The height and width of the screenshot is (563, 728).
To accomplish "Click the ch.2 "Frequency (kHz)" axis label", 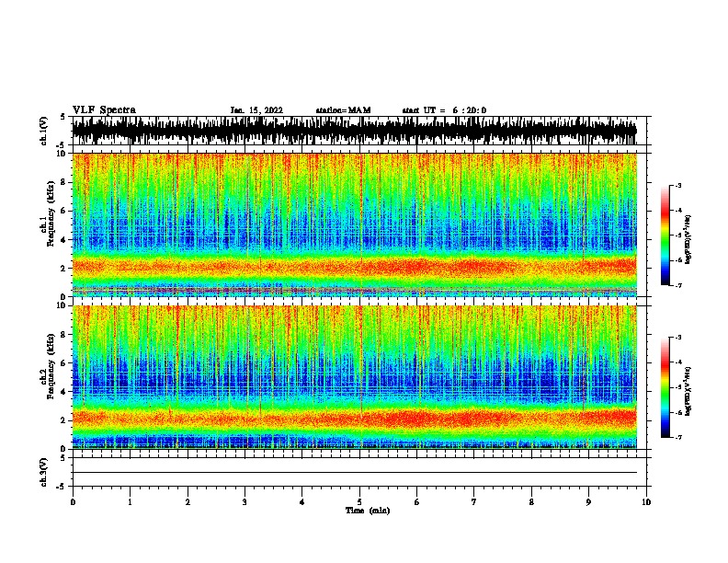I will point(51,366).
